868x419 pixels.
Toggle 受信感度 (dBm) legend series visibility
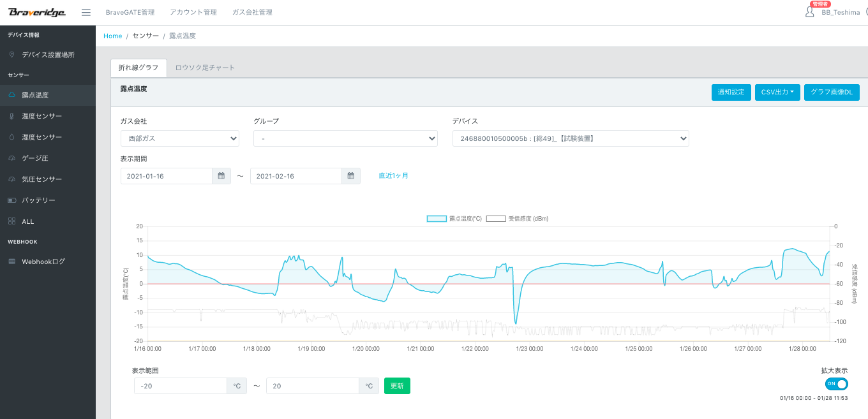click(517, 219)
